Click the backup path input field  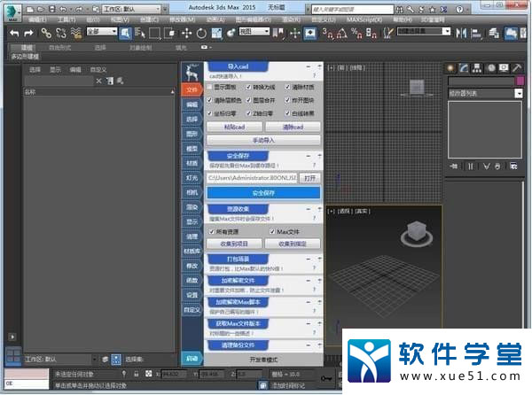(252, 178)
